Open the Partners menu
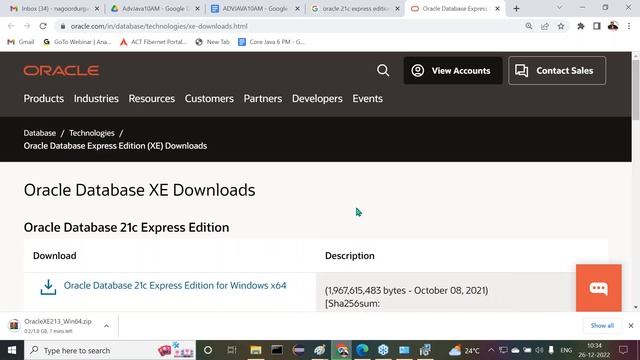 263,98
